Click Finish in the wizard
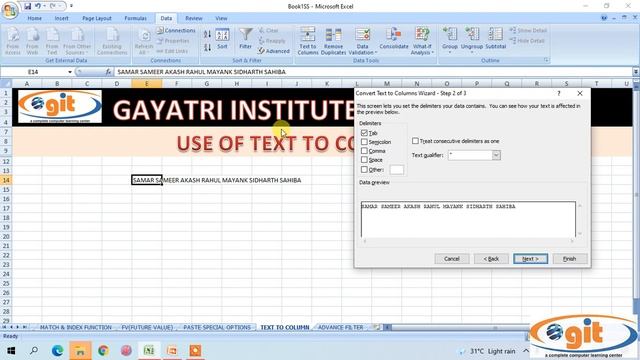Viewport: 640px width, 360px height. pyautogui.click(x=570, y=259)
